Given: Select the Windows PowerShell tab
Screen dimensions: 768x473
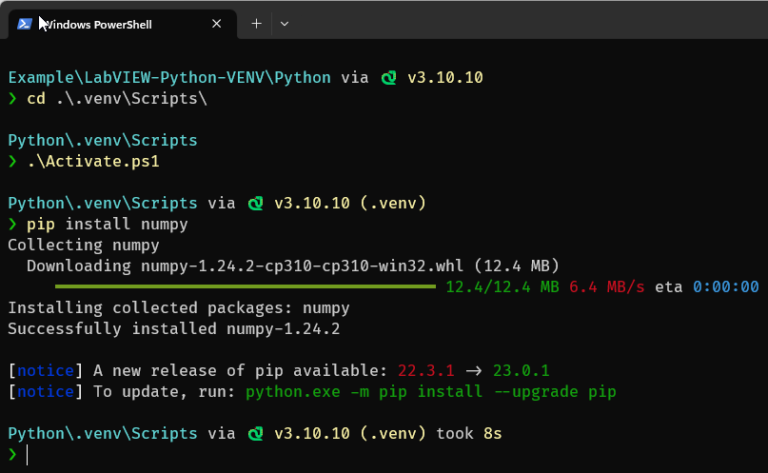Looking at the screenshot, I should pyautogui.click(x=122, y=24).
